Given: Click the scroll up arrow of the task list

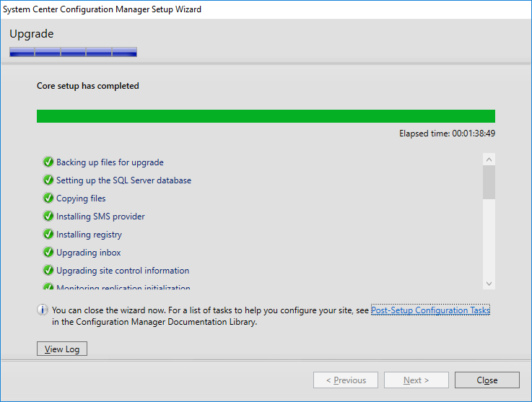Looking at the screenshot, I should pyautogui.click(x=489, y=160).
